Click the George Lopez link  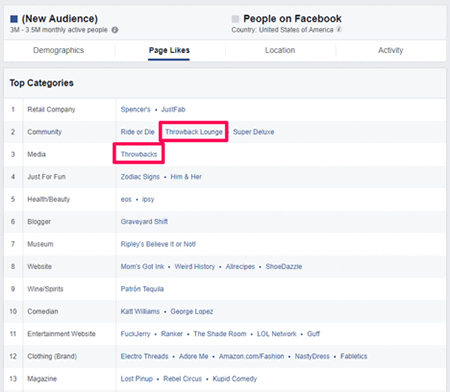192,311
